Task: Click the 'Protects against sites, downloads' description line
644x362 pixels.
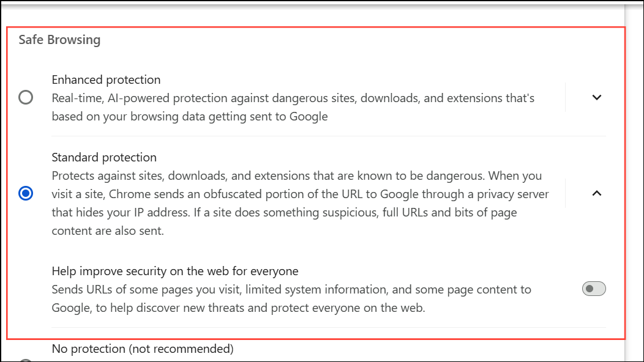Action: (296, 176)
